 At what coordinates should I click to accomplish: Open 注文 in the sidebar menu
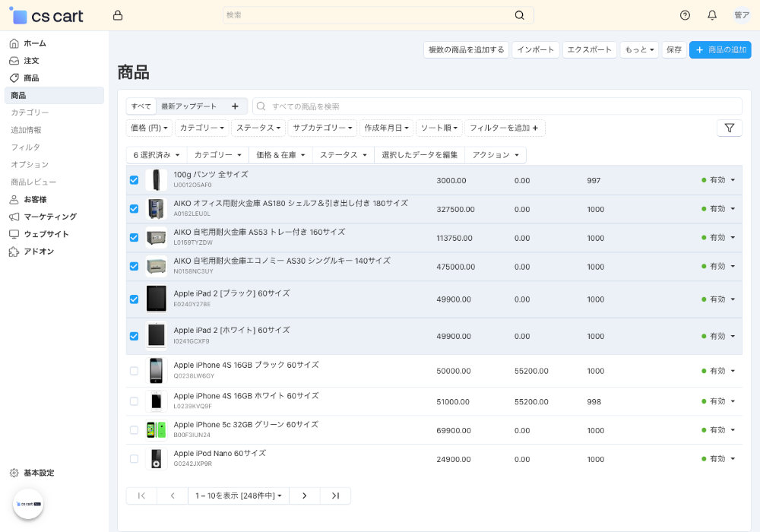point(31,61)
